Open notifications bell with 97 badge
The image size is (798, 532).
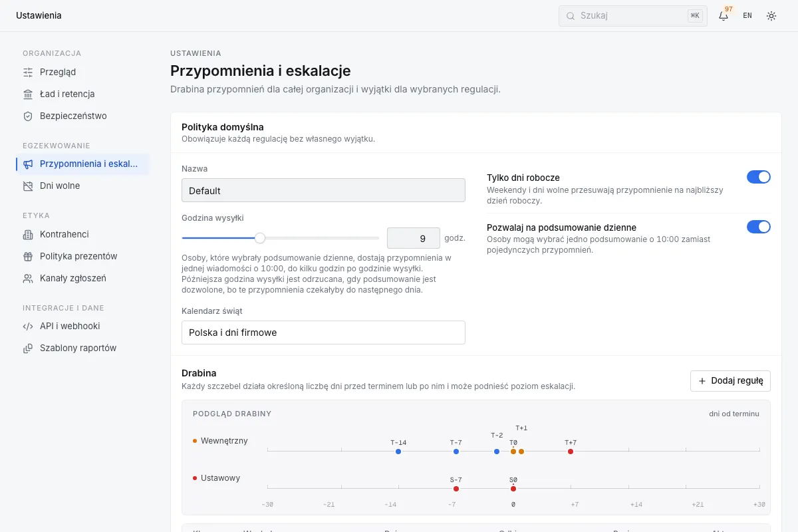coord(724,15)
